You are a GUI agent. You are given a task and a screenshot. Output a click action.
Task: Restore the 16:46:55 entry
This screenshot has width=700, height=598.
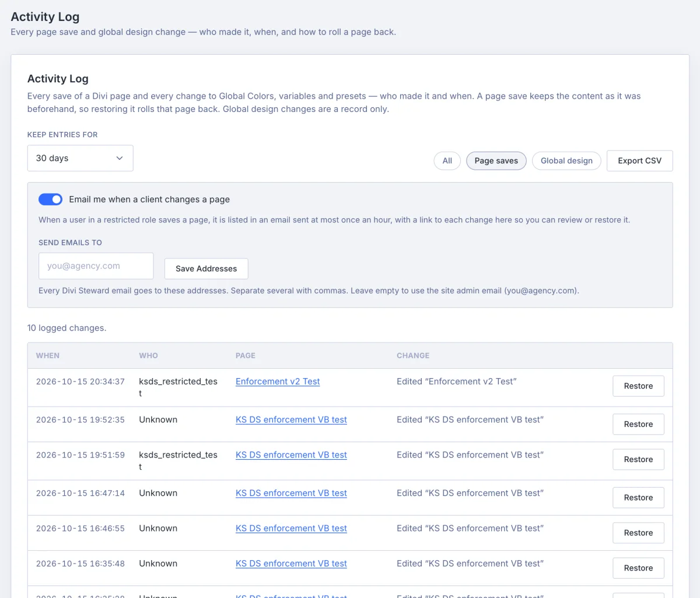click(x=638, y=533)
